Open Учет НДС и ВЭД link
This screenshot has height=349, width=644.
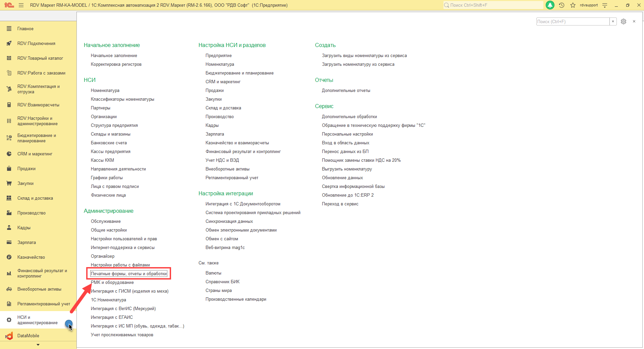[x=222, y=160]
